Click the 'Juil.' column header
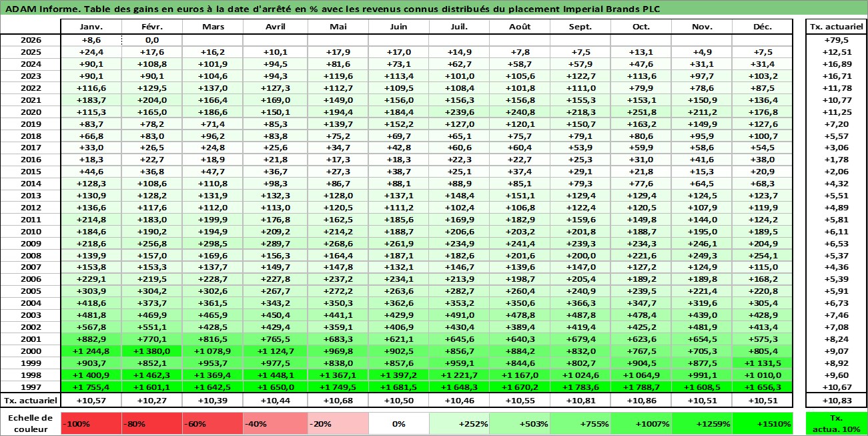Viewport: 868px width, 436px height. pos(459,27)
